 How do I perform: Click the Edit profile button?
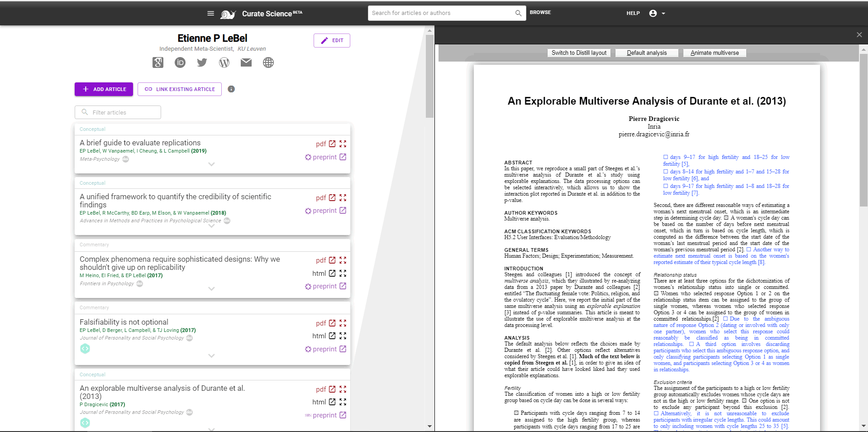click(332, 40)
